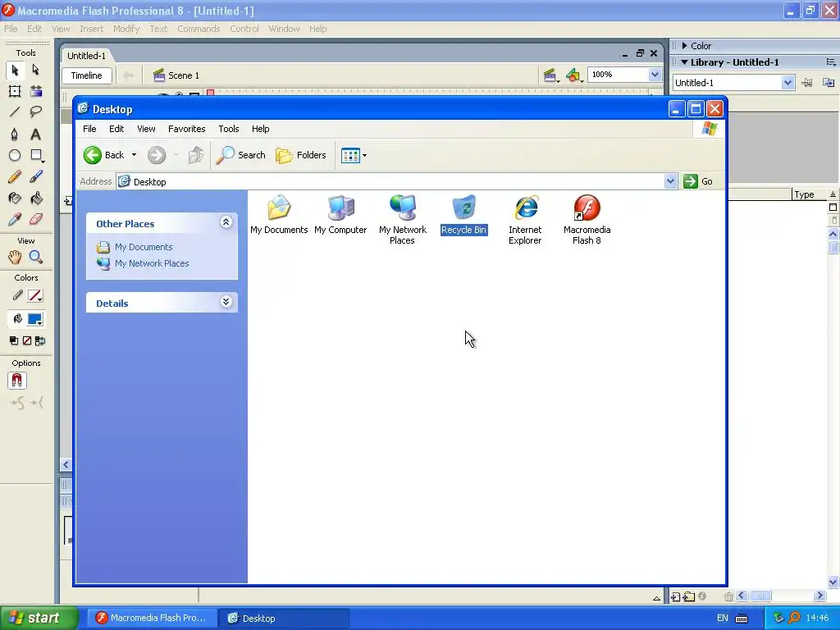
Task: Select the Internet Explorer desktop icon
Action: pyautogui.click(x=525, y=220)
